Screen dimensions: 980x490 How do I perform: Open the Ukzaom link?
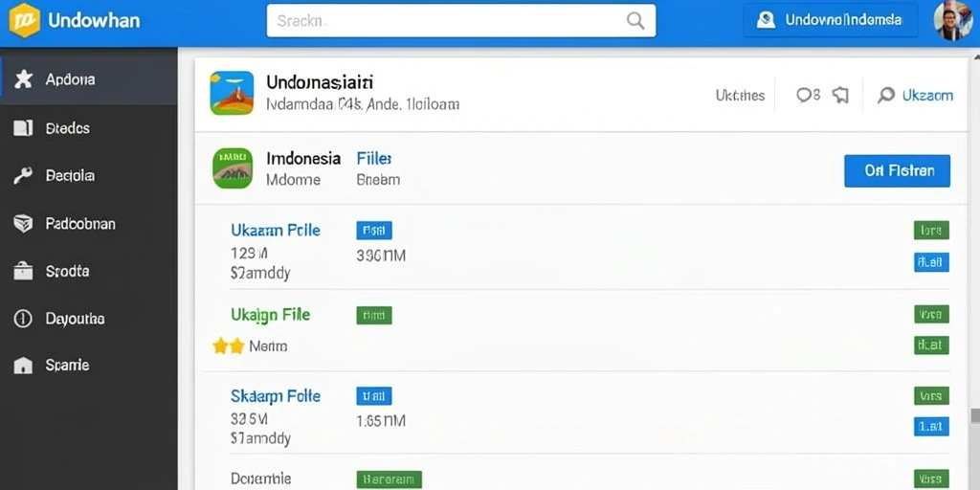point(927,96)
